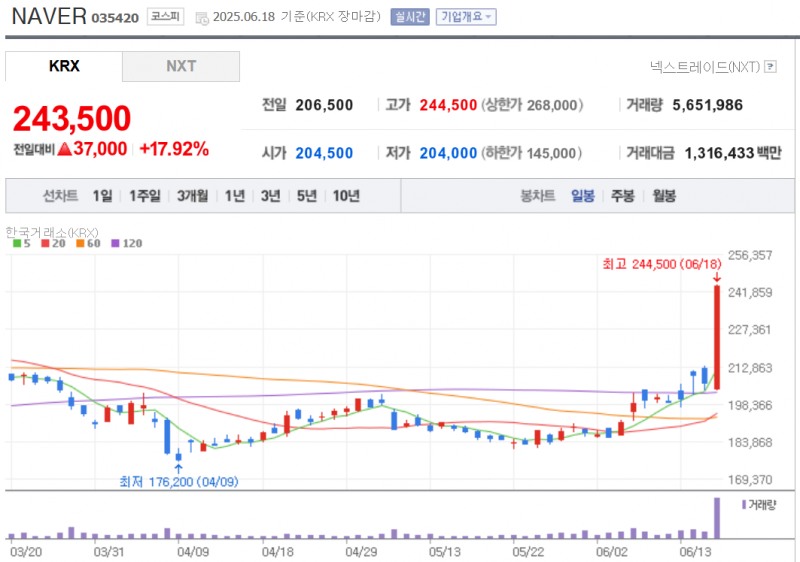Select the 월봉 monthly candle chart
Viewport: 800px width, 562px height.
click(x=664, y=196)
